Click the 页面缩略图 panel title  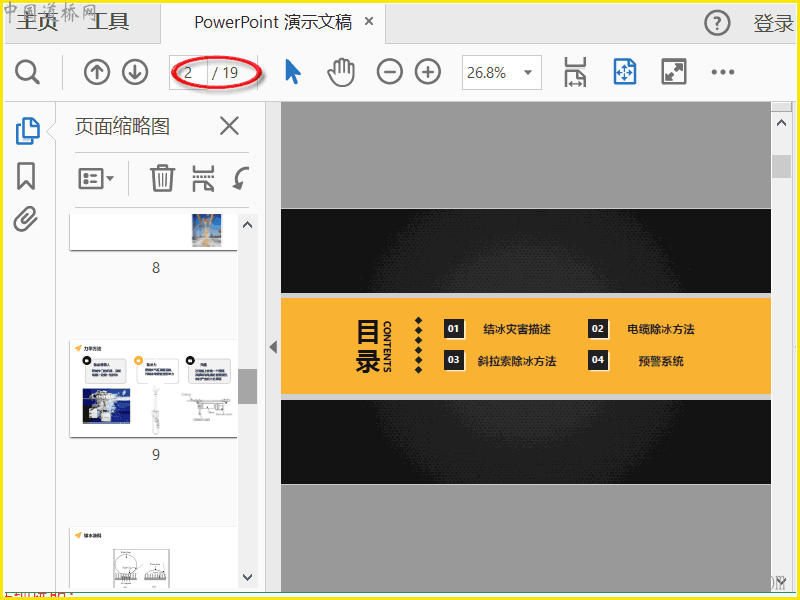(x=122, y=126)
